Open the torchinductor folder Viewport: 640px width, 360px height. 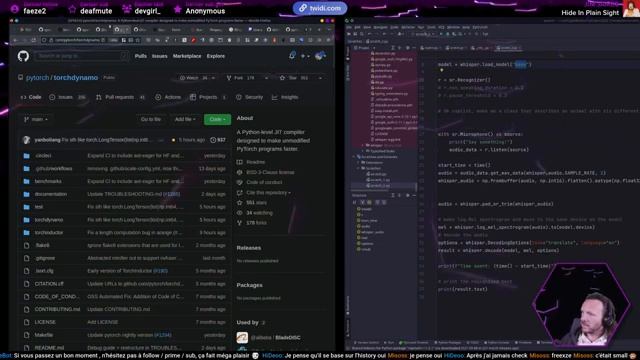[x=49, y=233]
